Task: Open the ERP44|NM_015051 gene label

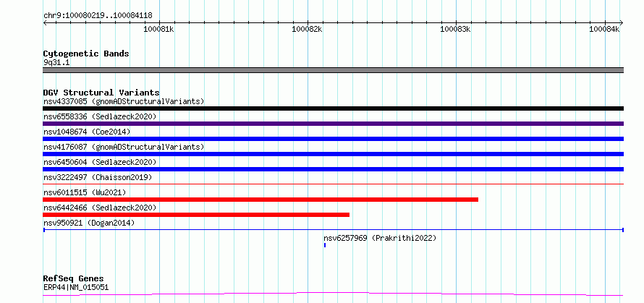Action: coord(76,287)
